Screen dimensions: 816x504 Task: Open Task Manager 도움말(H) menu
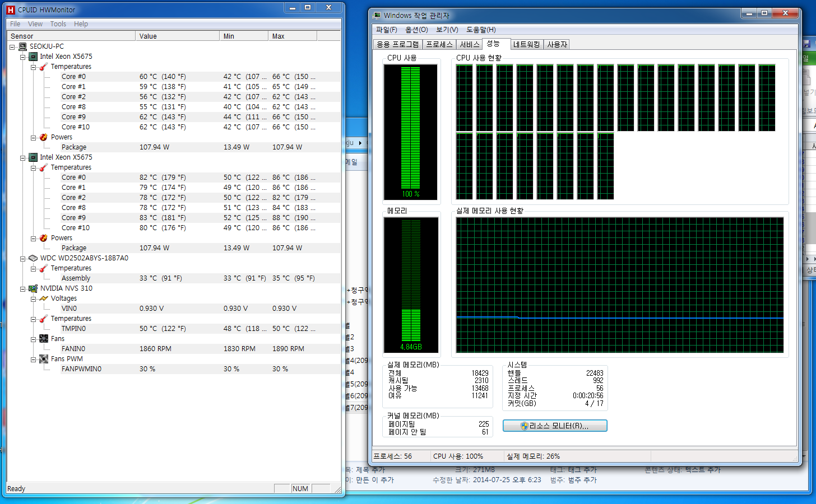tap(481, 30)
